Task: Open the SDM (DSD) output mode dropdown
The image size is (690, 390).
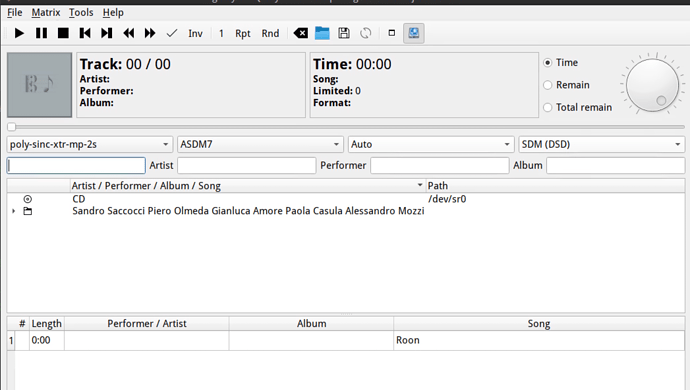Action: [x=601, y=144]
